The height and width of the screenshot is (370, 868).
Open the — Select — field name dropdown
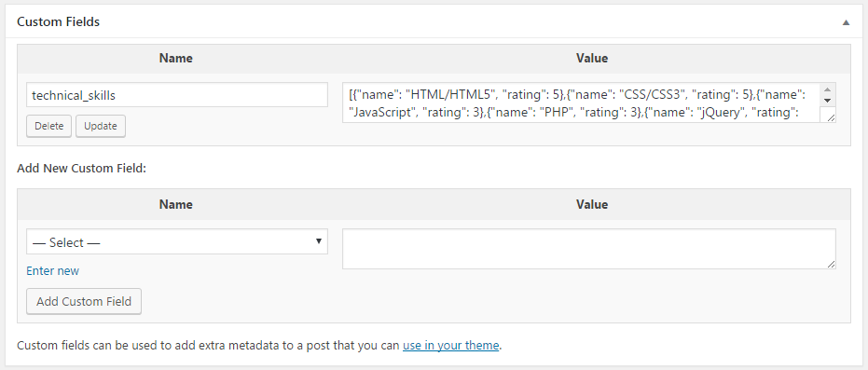177,241
